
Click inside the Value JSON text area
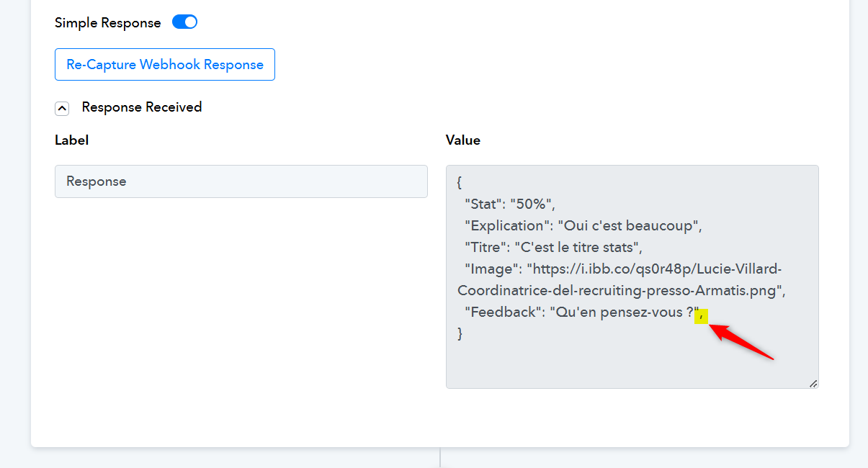[632, 276]
